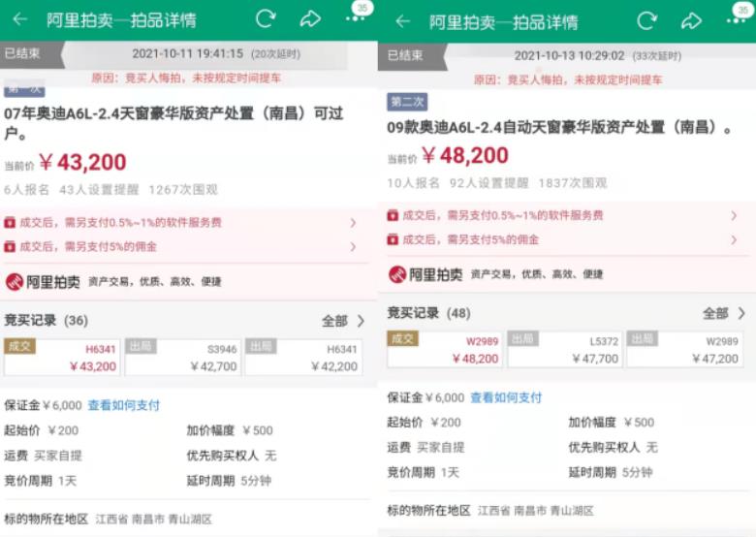Tap software service fee icon on left page

pyautogui.click(x=10, y=222)
